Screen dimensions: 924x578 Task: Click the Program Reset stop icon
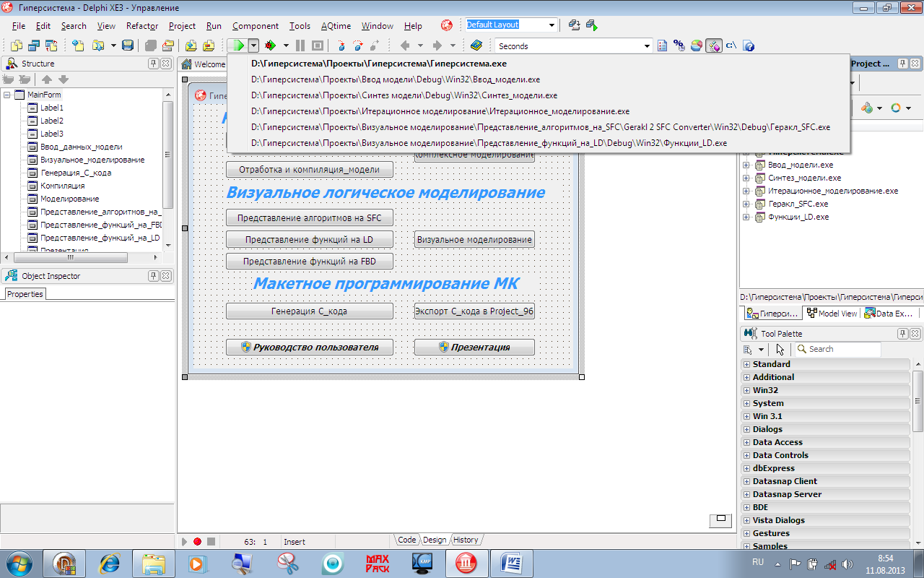(317, 46)
